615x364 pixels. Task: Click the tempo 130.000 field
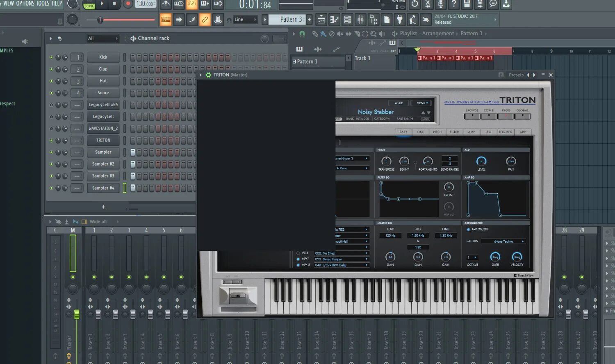point(145,4)
